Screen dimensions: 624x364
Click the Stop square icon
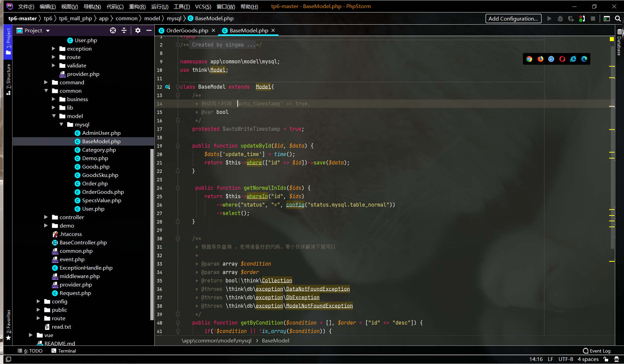click(593, 19)
